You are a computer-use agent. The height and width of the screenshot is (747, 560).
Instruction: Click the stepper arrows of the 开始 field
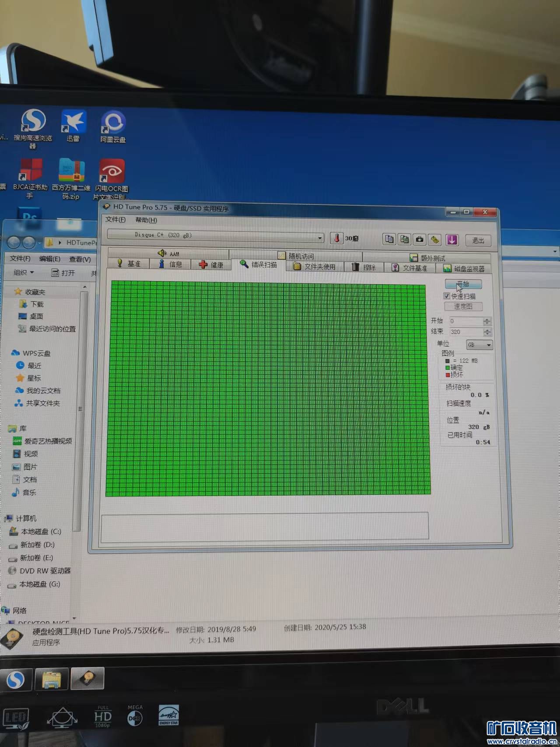[x=487, y=321]
